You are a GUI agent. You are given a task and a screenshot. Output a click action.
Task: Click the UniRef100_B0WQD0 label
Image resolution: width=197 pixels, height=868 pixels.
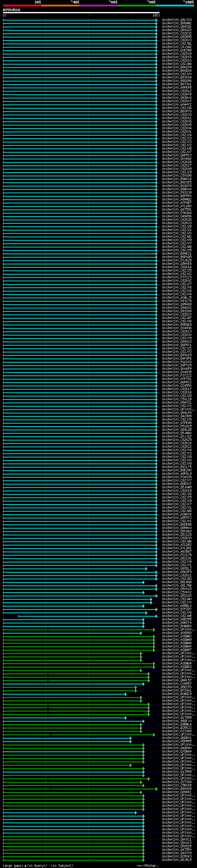click(x=177, y=626)
